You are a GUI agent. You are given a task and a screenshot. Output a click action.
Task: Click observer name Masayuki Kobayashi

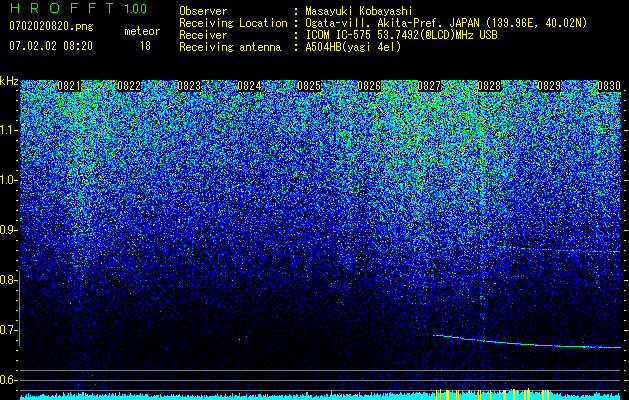click(x=359, y=11)
